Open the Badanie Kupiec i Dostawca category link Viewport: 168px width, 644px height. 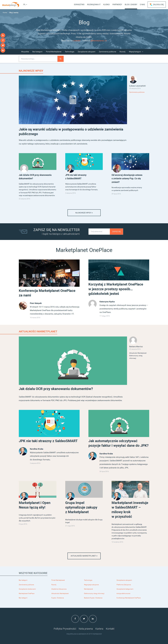(93, 598)
